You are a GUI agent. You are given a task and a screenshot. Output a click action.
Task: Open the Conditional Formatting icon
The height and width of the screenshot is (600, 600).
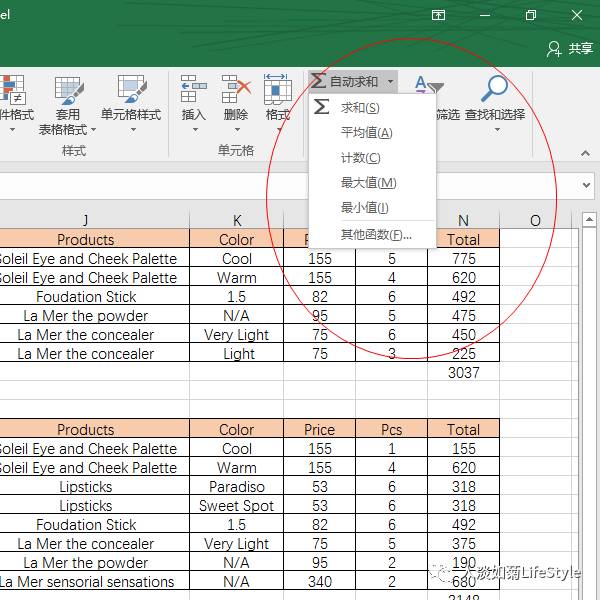[x=13, y=90]
